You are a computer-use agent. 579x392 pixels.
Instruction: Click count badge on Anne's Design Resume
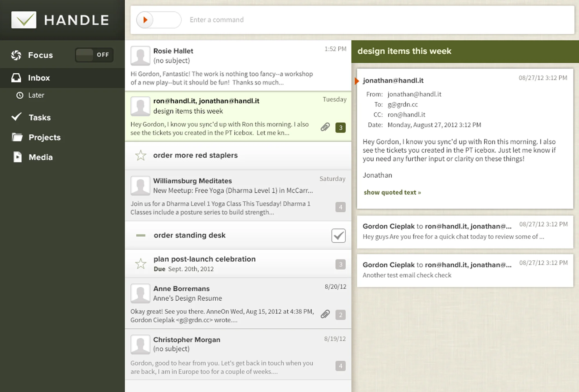pyautogui.click(x=340, y=315)
